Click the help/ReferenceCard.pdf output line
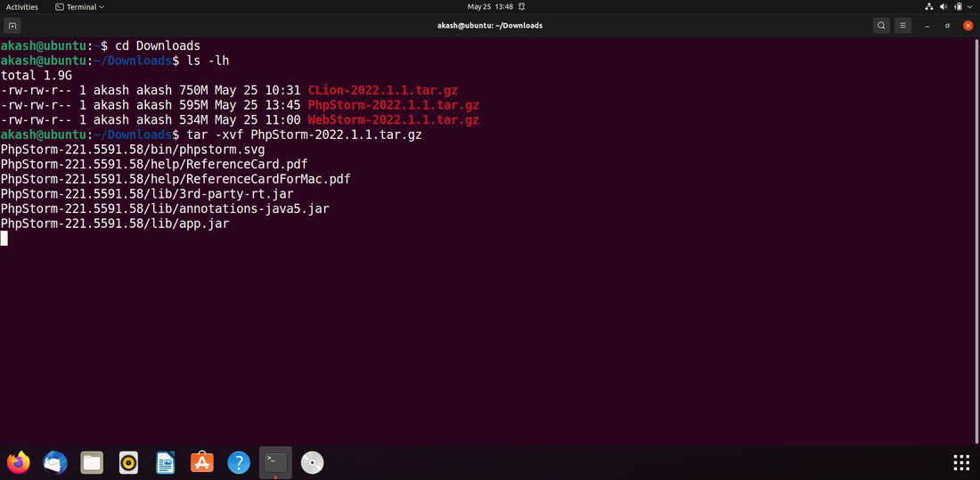The image size is (980, 480). point(154,165)
